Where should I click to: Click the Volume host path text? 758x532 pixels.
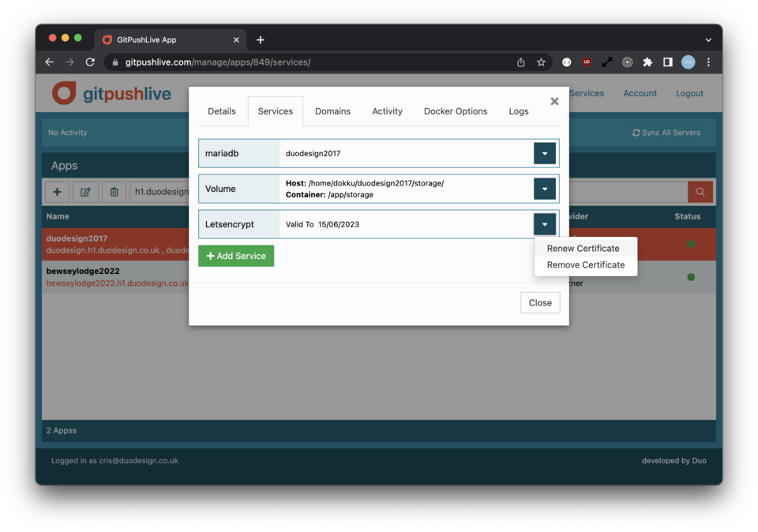coord(365,183)
